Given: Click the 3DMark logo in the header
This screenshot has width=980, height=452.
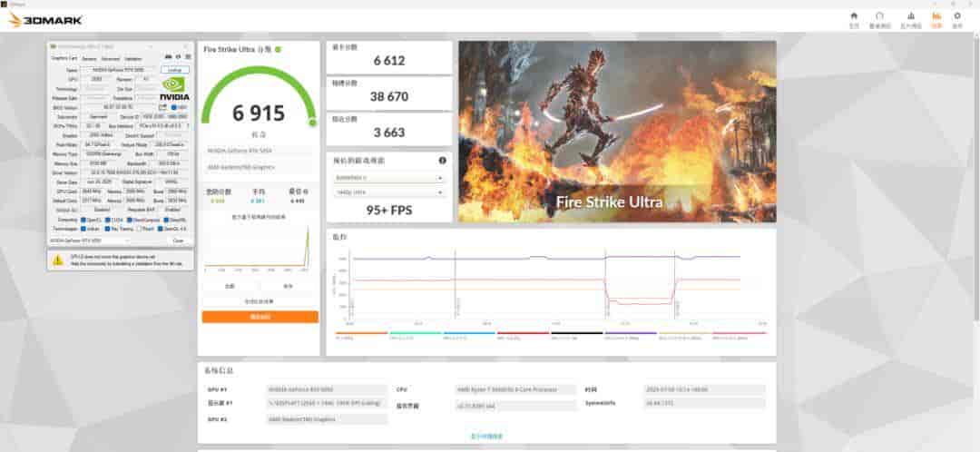Looking at the screenshot, I should 45,20.
